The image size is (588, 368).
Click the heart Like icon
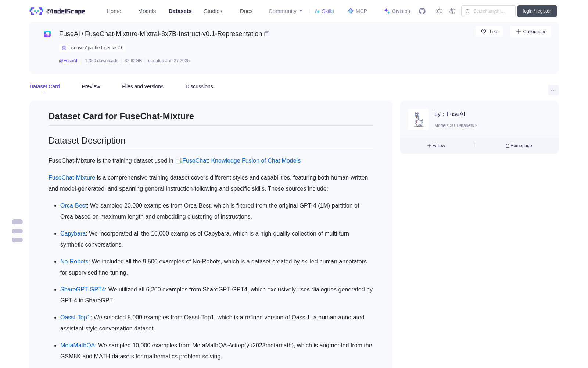[484, 32]
